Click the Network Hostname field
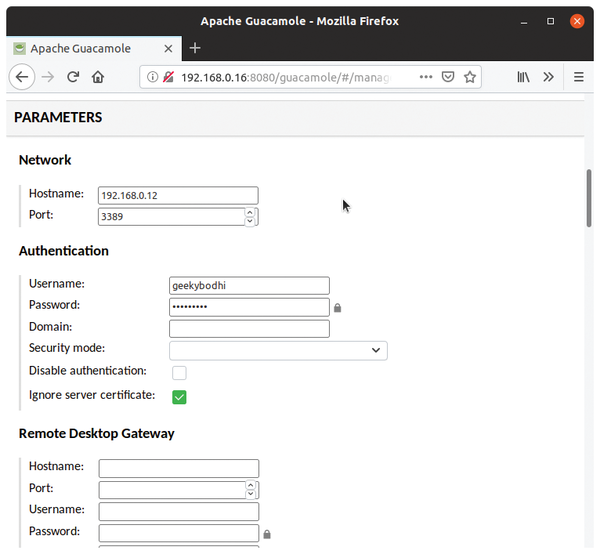600x554 pixels. click(178, 196)
